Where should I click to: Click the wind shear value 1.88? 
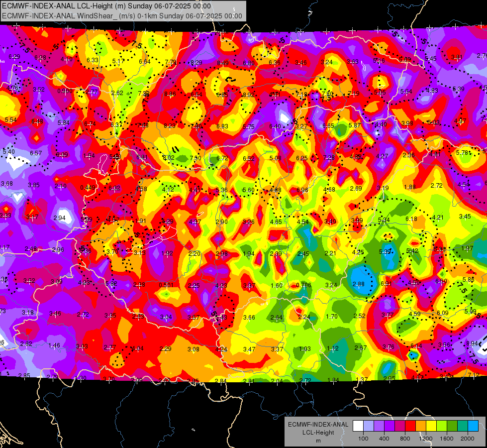point(410,187)
